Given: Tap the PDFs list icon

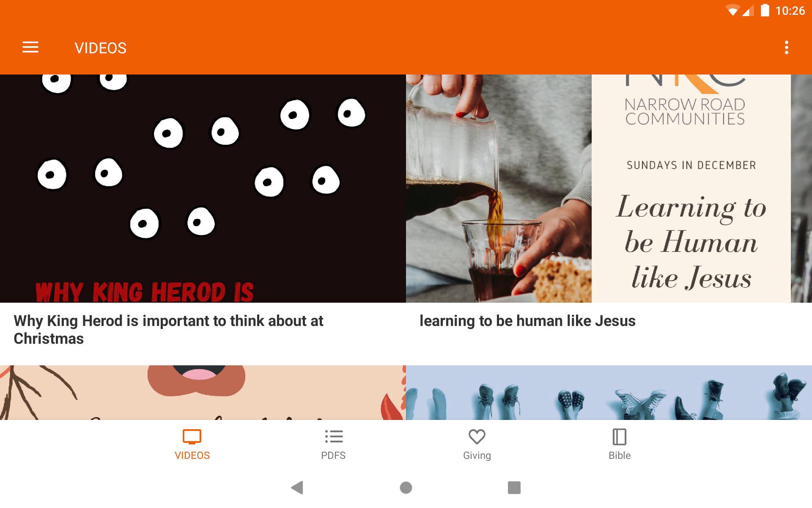Looking at the screenshot, I should (x=334, y=437).
